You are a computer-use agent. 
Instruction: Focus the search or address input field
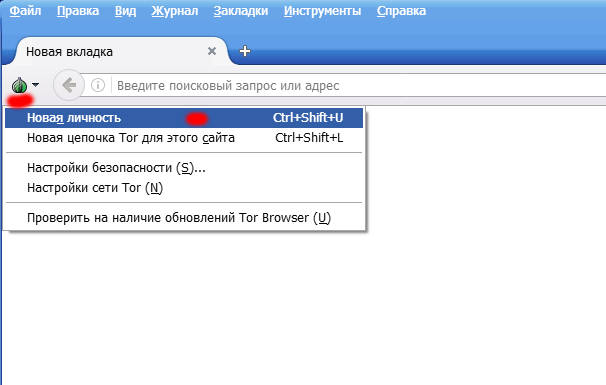[x=359, y=85]
